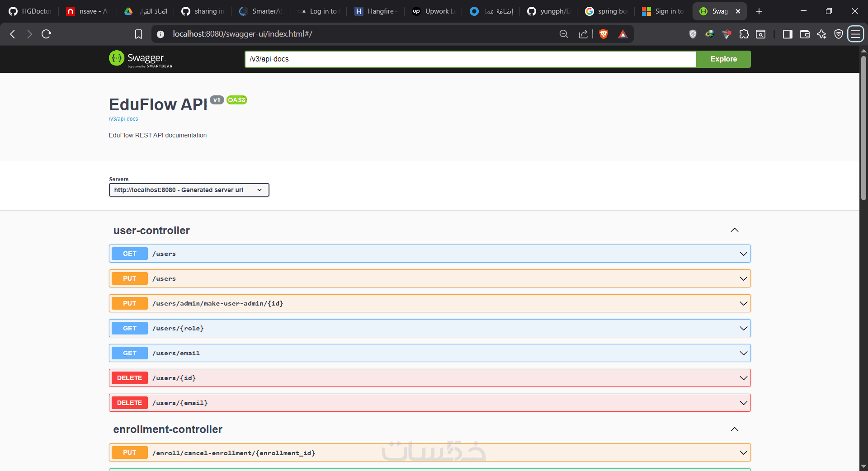The image size is (868, 471).
Task: Switch to the nsave tab
Action: point(87,11)
